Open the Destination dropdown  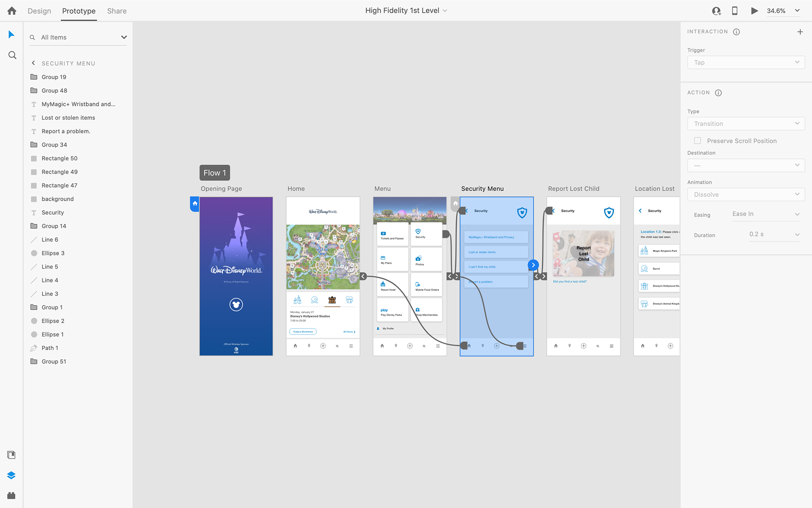click(746, 166)
